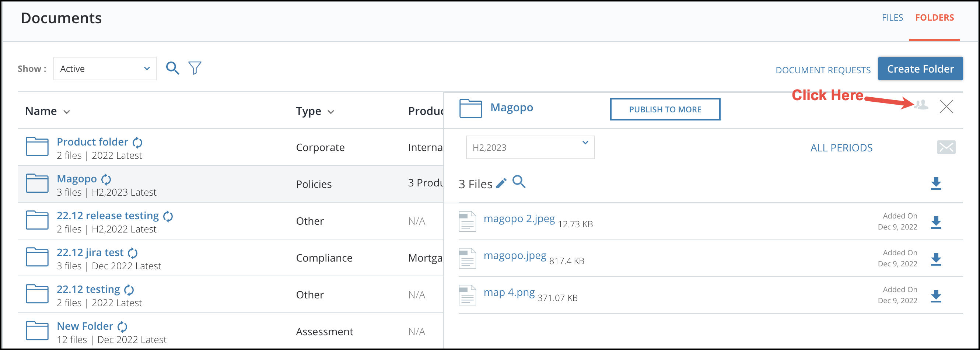Open the magopo 2.jpeg file link
Viewport: 980px width, 350px height.
point(519,219)
